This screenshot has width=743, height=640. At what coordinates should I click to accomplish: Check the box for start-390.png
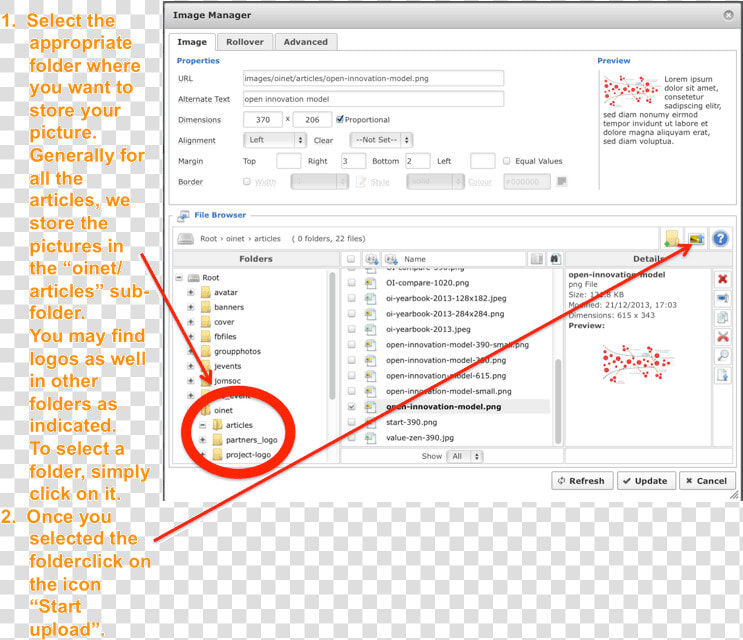[x=351, y=422]
